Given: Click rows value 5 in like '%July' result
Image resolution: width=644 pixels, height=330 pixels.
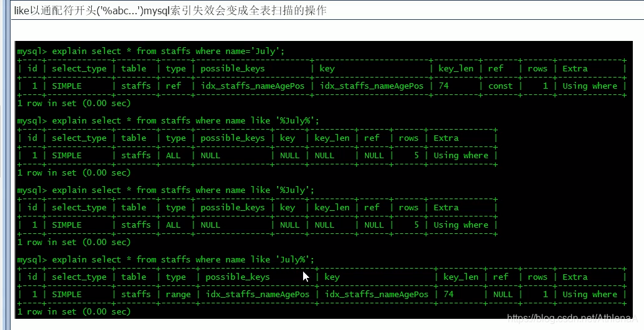Looking at the screenshot, I should (x=417, y=225).
